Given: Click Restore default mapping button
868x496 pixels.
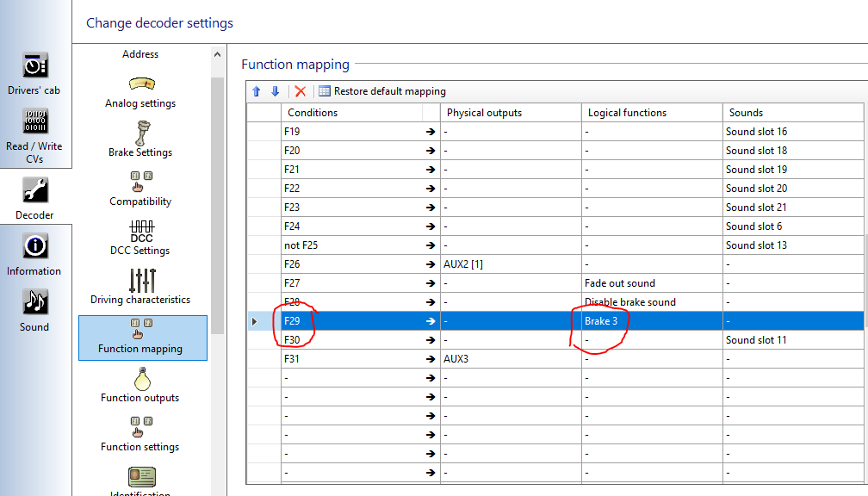Looking at the screenshot, I should click(382, 91).
